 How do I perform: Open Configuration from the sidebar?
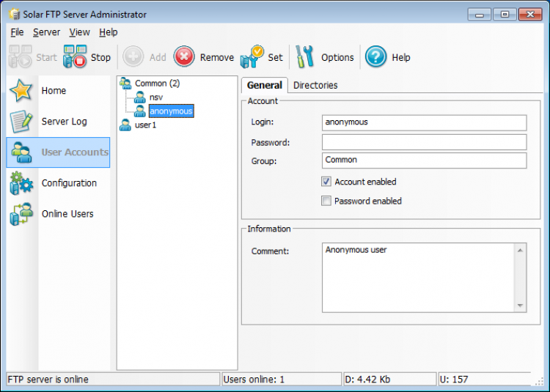(69, 183)
